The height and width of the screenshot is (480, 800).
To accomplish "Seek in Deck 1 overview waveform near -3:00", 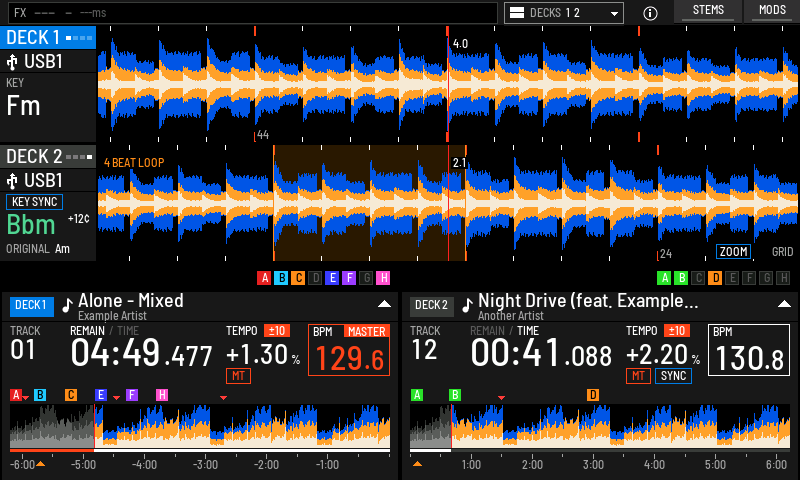I will point(206,426).
